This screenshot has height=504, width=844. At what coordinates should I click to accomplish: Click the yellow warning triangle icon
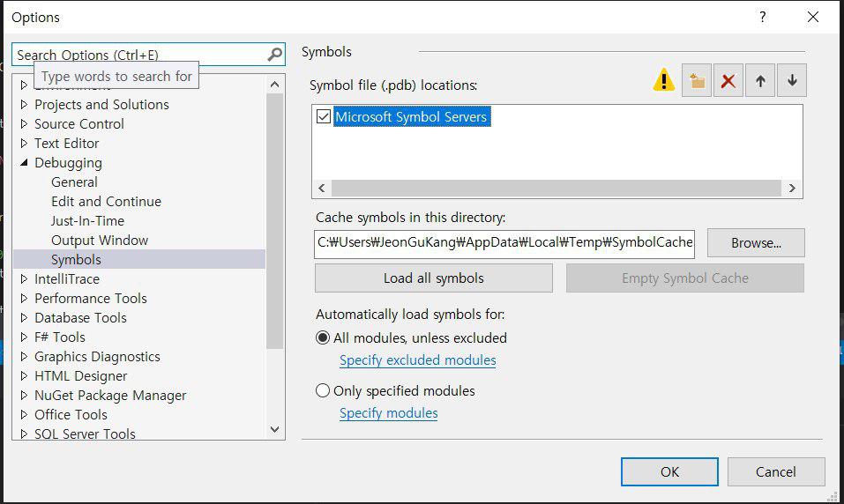pyautogui.click(x=664, y=80)
